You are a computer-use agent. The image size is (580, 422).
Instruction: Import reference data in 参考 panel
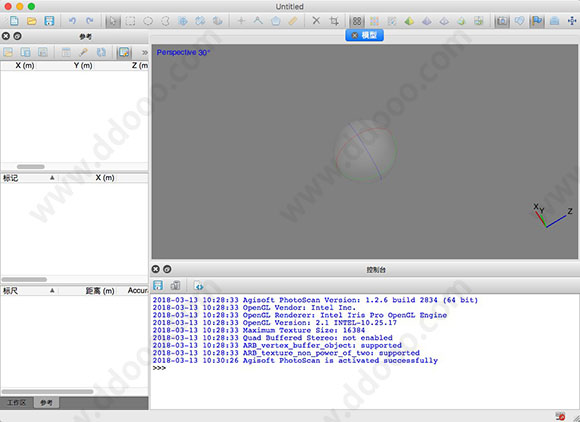(8, 52)
